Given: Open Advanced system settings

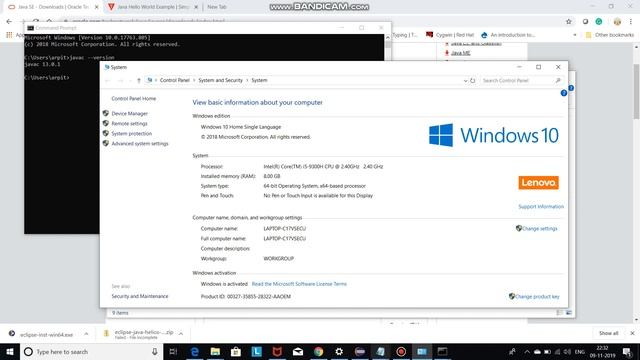Looking at the screenshot, I should 140,144.
